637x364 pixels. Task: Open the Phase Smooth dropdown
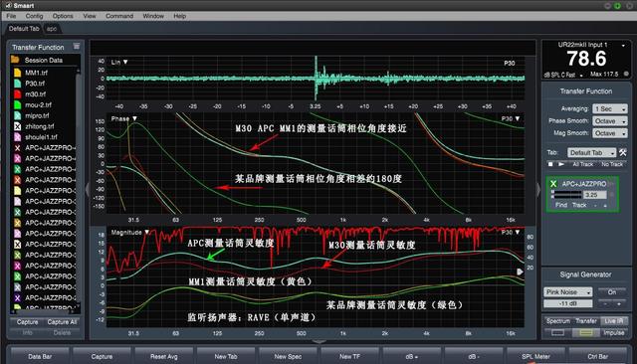(x=610, y=121)
